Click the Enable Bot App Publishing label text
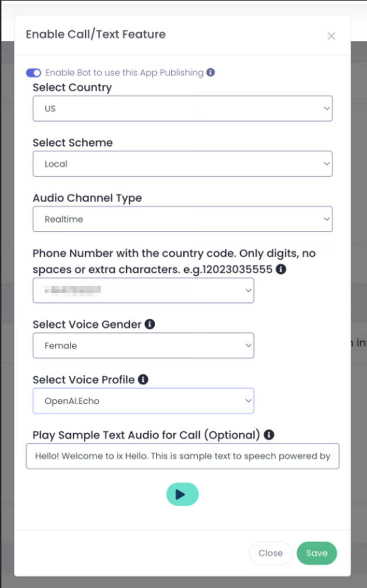The image size is (367, 588). [124, 73]
